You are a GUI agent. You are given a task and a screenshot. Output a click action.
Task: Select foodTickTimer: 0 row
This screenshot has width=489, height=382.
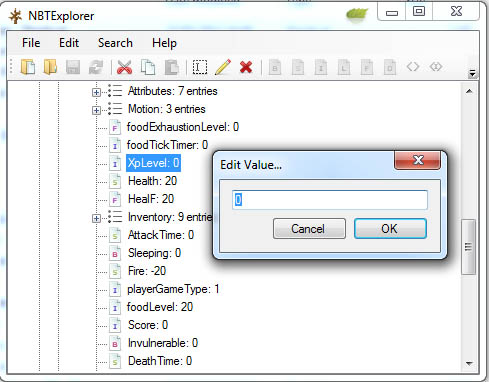click(x=167, y=145)
